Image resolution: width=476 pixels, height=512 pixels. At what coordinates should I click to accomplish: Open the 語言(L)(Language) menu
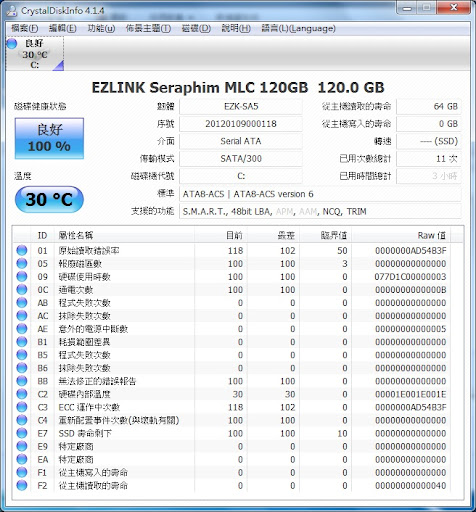pos(298,28)
